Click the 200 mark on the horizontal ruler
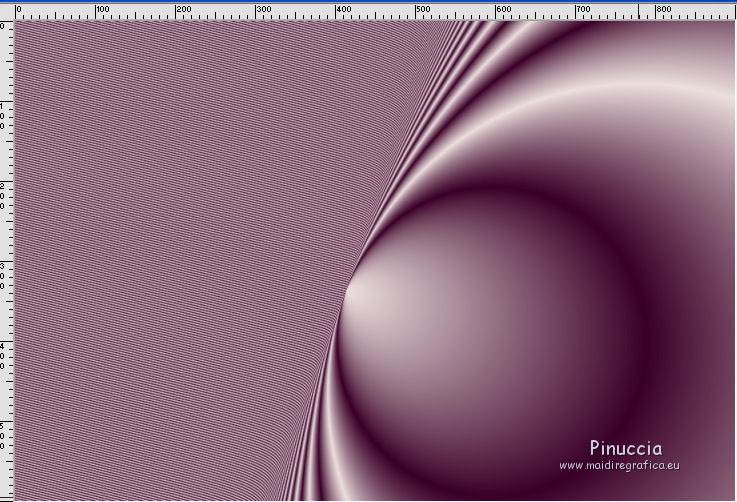The height and width of the screenshot is (502, 737). [183, 9]
